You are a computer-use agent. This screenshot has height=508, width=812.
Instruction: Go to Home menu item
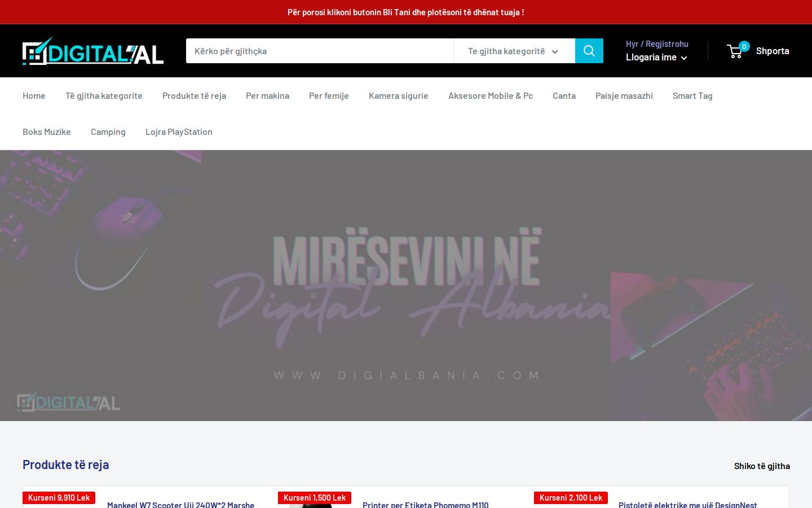click(34, 95)
